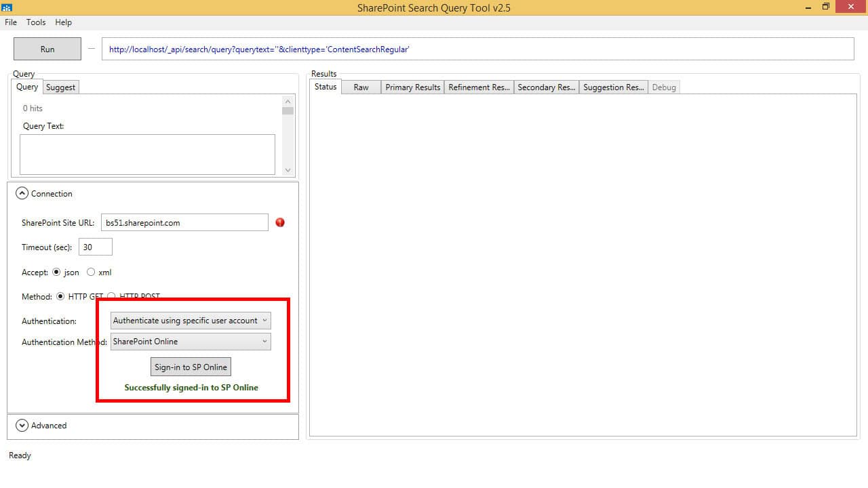Click the Query Text input box
868x488 pixels.
point(147,154)
